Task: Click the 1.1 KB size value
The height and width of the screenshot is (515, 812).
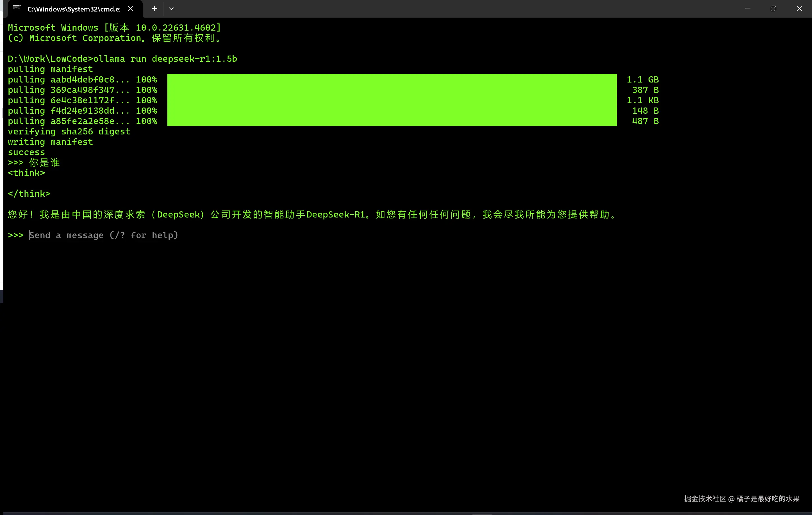Action: pyautogui.click(x=643, y=100)
